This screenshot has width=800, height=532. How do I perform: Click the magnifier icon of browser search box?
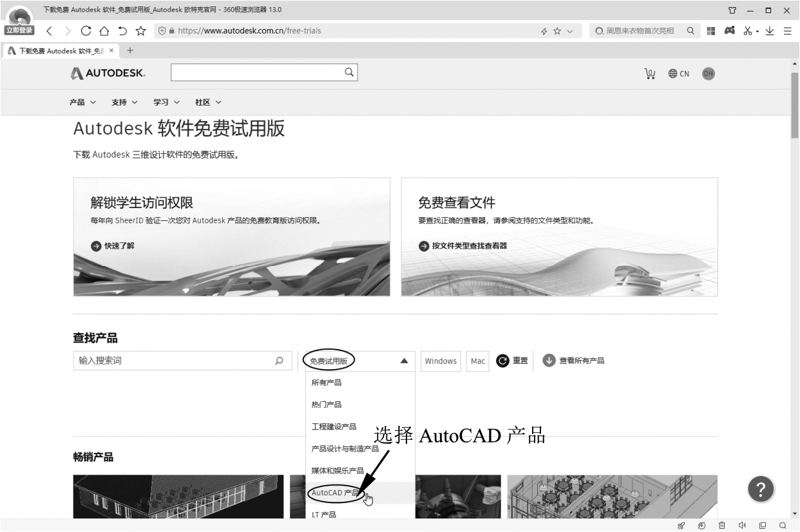690,30
